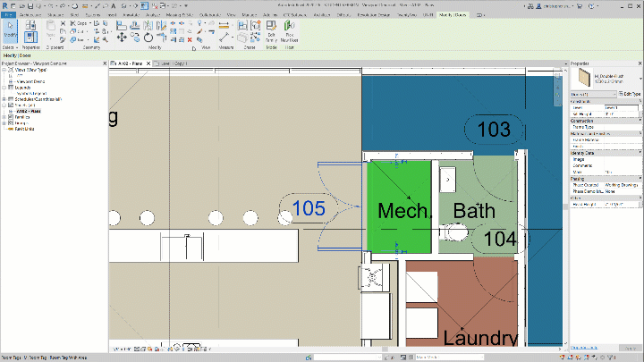Click the Apply button in Properties

tap(631, 348)
